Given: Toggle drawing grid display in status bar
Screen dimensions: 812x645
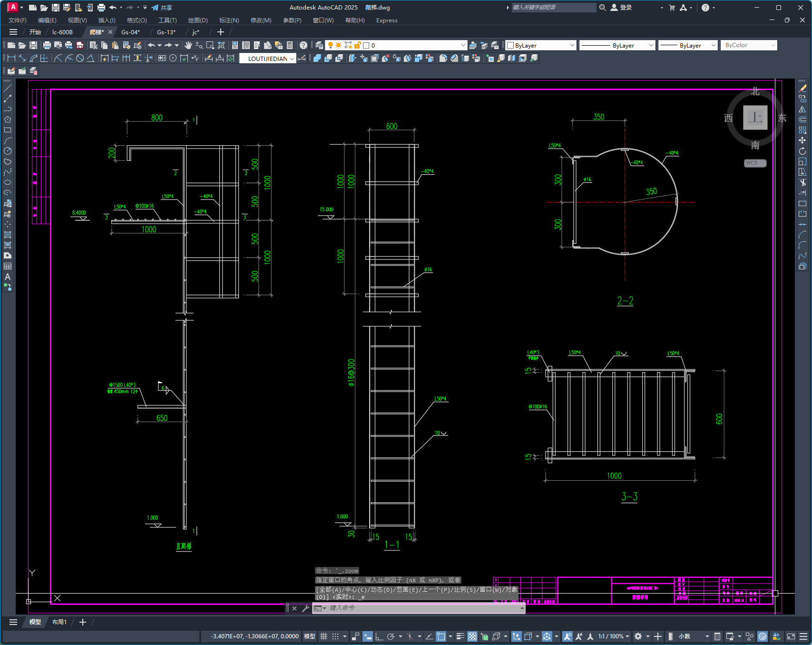Looking at the screenshot, I should point(323,636).
